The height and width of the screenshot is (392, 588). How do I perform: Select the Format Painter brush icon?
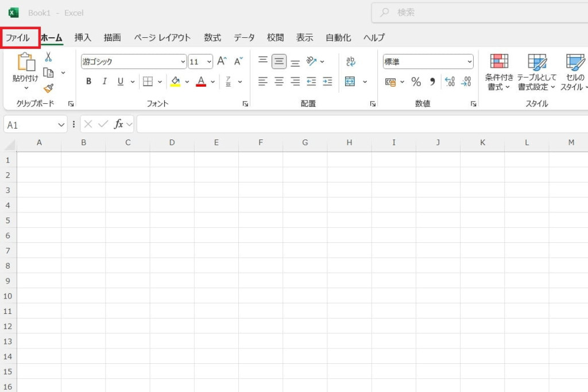48,88
